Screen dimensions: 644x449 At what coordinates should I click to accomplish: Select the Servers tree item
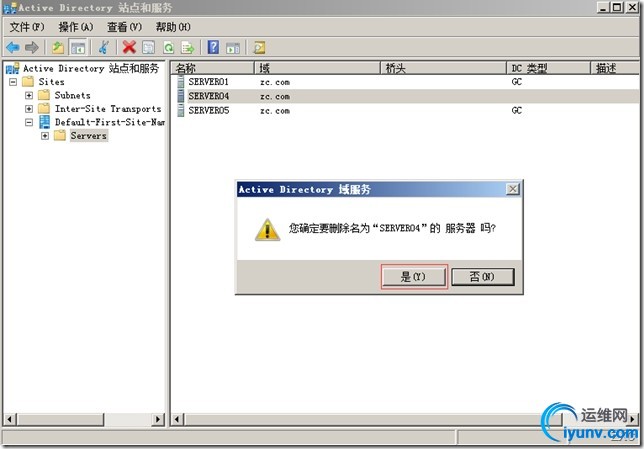(x=88, y=136)
